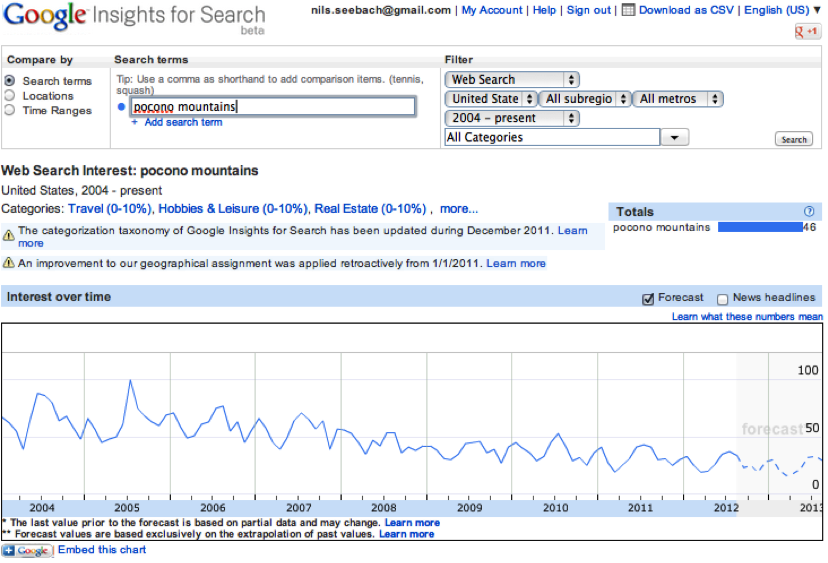The height and width of the screenshot is (563, 828).
Task: Click the pocono mountains label in Totals
Action: point(661,228)
